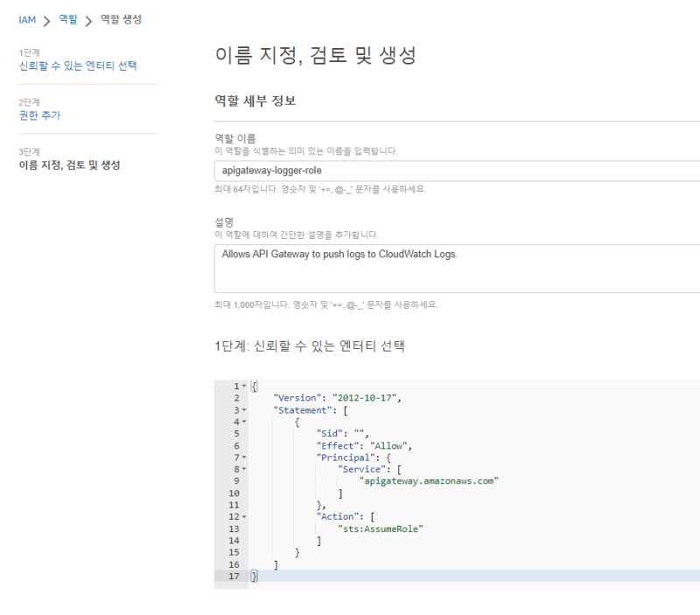This screenshot has width=700, height=615.
Task: Click the 역할 생성 breadcrumb item
Action: [x=121, y=19]
